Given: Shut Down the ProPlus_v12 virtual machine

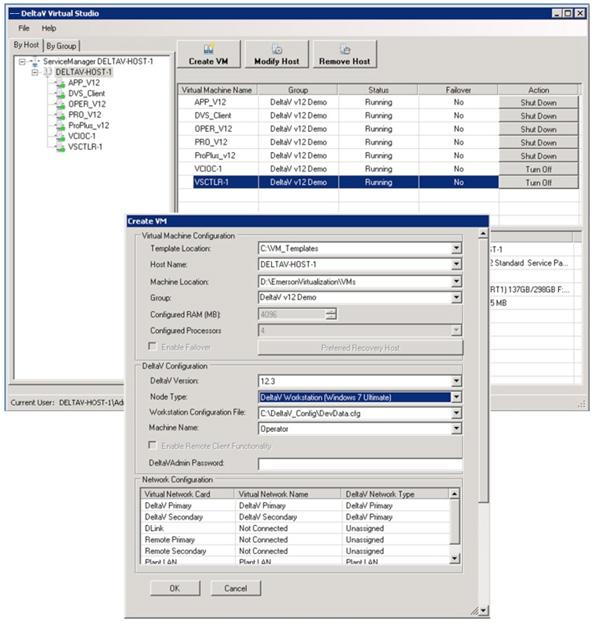Looking at the screenshot, I should [x=538, y=156].
